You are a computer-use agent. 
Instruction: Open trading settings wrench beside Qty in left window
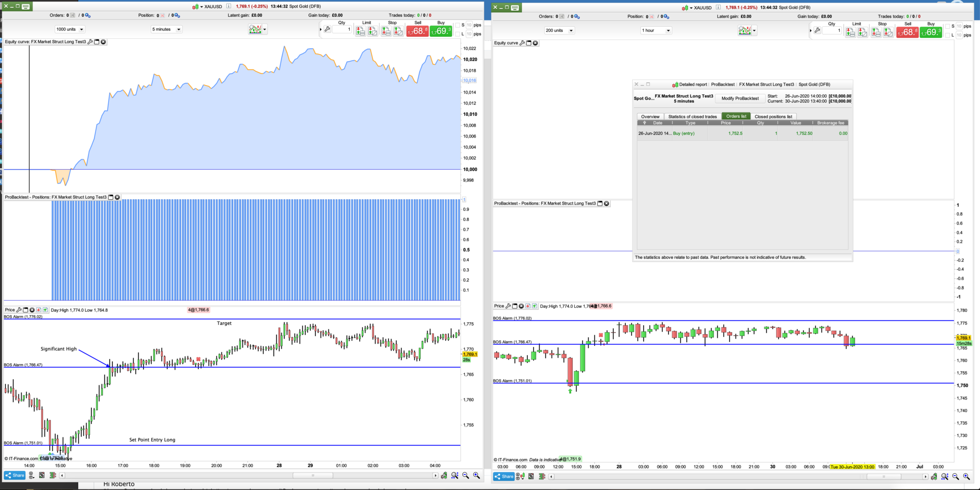tap(327, 29)
